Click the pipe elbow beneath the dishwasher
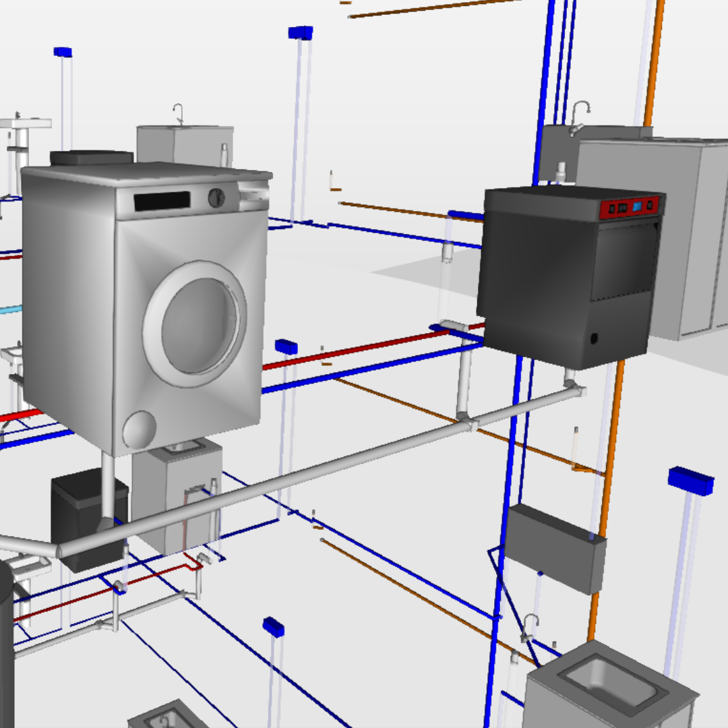 tap(574, 388)
